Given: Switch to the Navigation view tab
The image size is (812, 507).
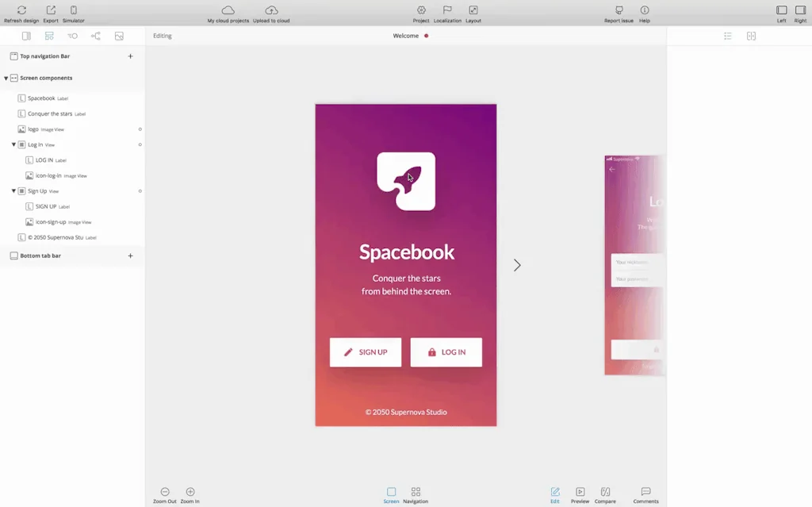Looking at the screenshot, I should click(x=416, y=492).
